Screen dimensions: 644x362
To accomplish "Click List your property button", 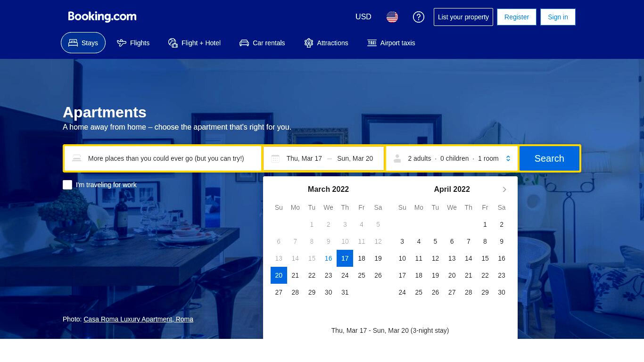I will point(463,17).
